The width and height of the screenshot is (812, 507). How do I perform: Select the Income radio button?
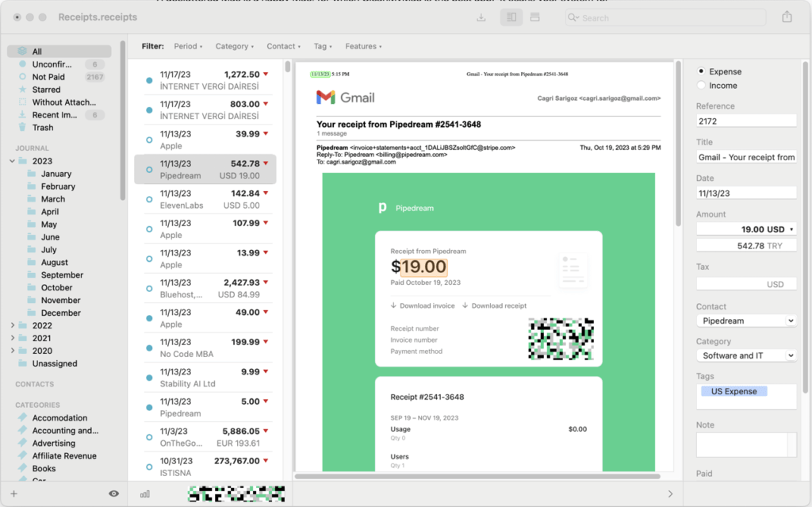coord(701,86)
